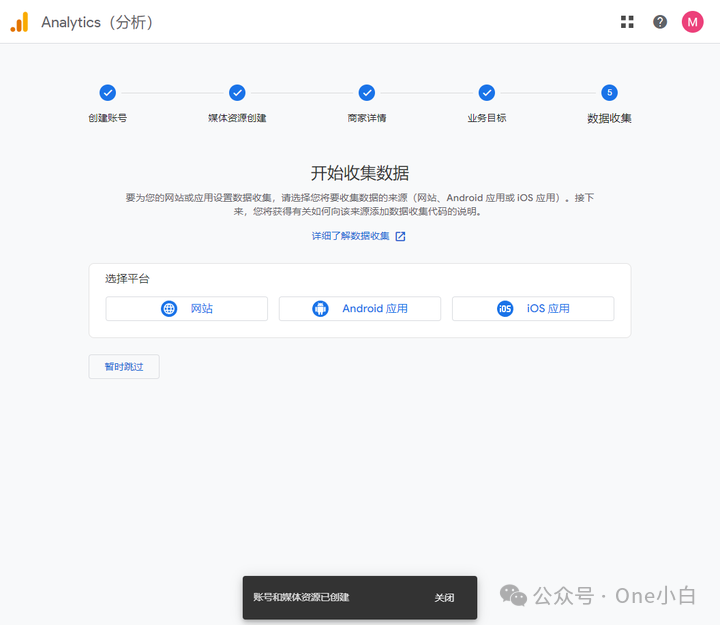The width and height of the screenshot is (720, 625).
Task: Click the Android robot icon
Action: pyautogui.click(x=320, y=309)
